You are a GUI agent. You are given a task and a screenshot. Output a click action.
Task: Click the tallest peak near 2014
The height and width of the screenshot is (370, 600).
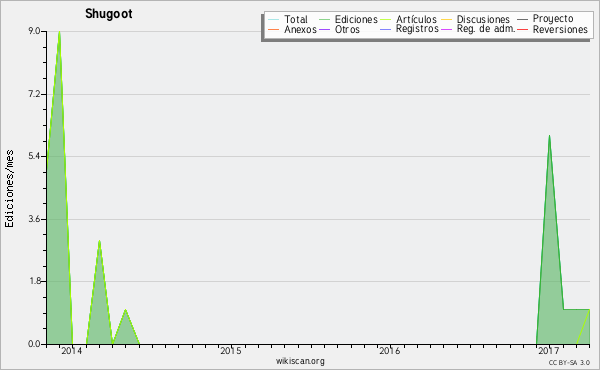pos(59,32)
